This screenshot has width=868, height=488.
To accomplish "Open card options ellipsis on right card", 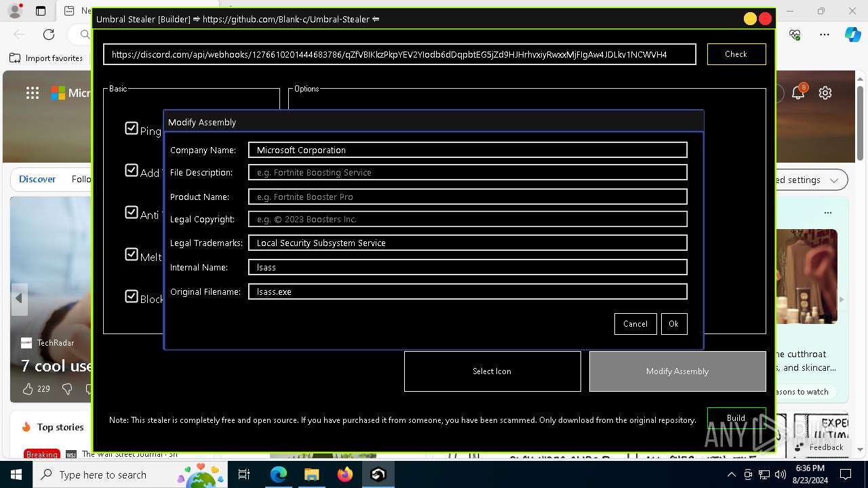I will click(828, 213).
